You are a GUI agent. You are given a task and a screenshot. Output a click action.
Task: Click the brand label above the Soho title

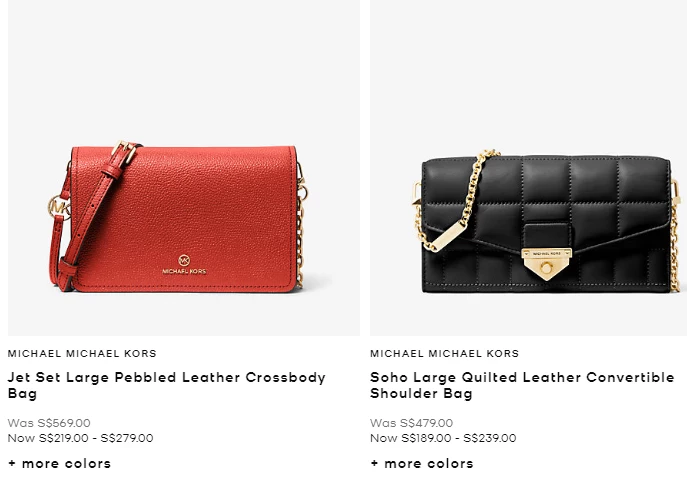coord(444,354)
